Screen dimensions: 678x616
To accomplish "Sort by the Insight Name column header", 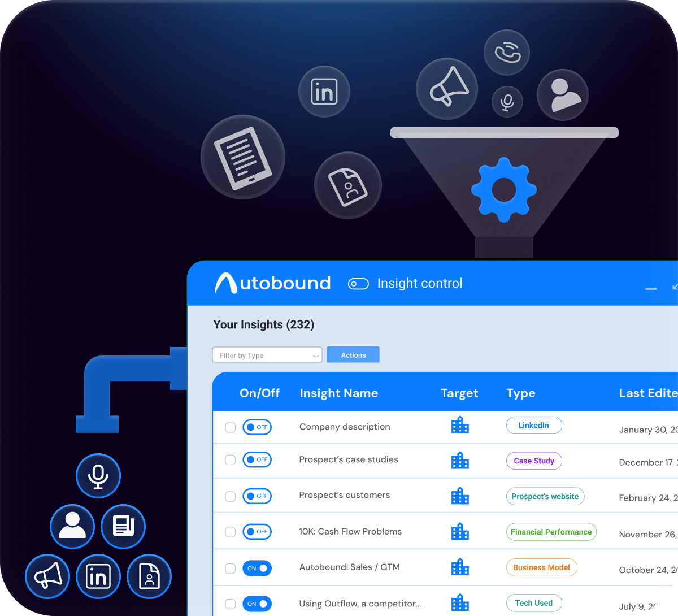I will (x=339, y=393).
